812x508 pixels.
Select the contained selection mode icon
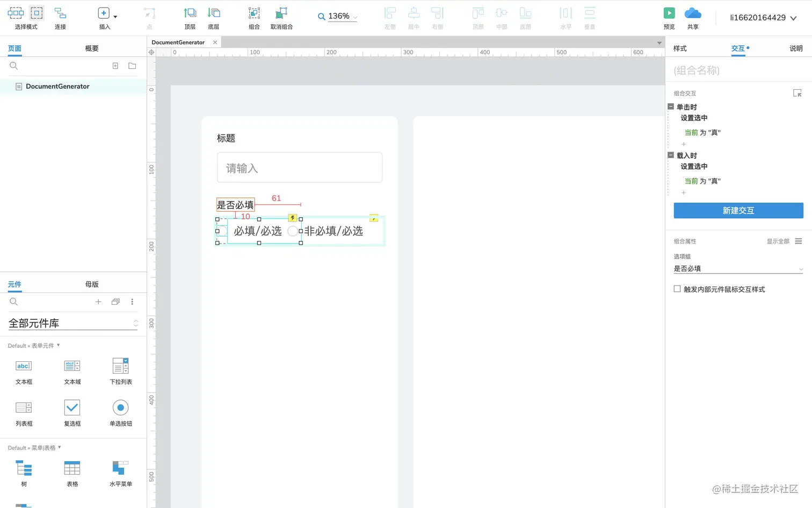[37, 13]
